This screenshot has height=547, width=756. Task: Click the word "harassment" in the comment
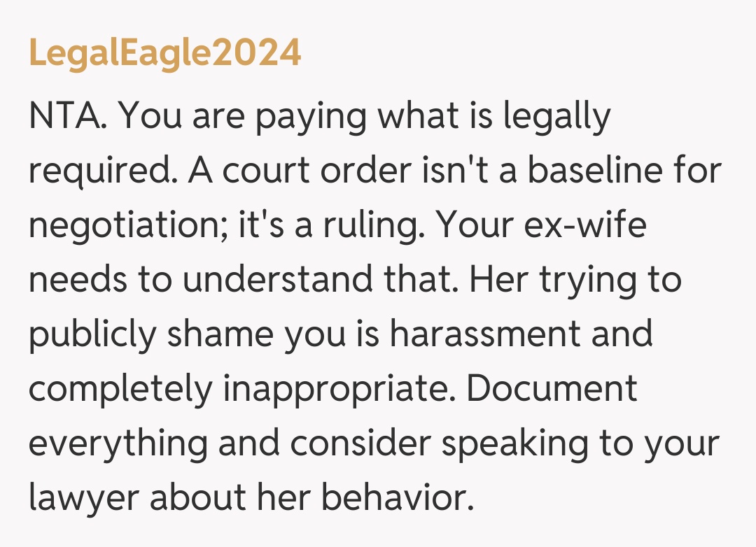485,335
